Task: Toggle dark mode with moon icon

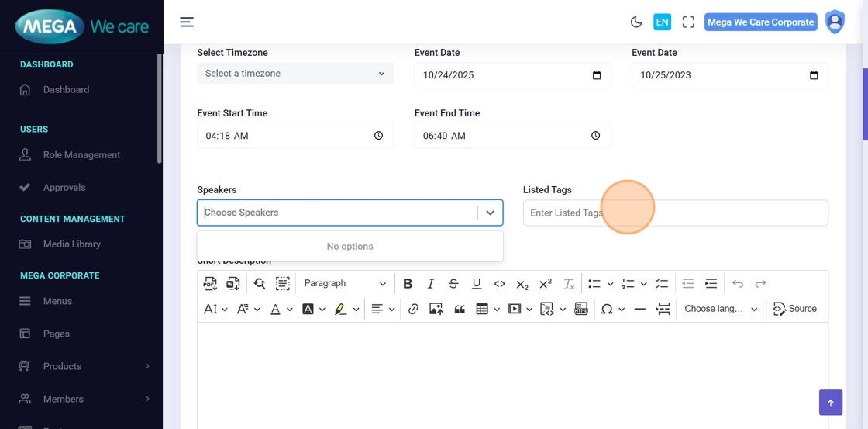Action: click(636, 22)
